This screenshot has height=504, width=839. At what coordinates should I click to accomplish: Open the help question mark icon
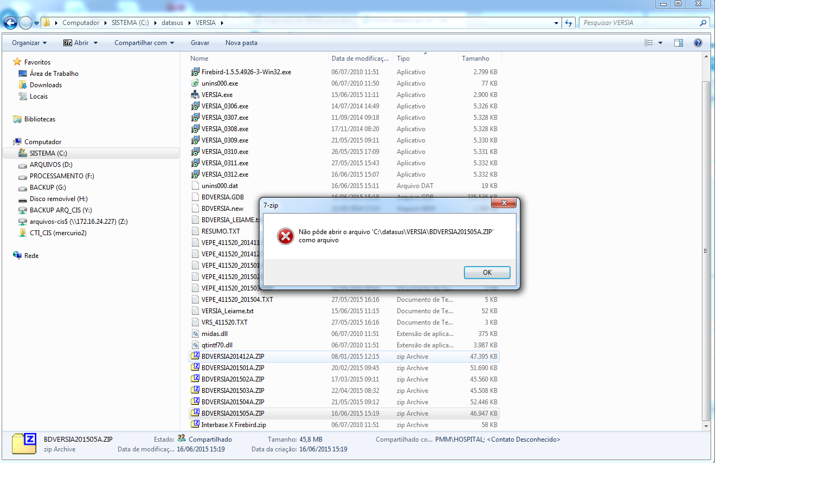[x=698, y=43]
